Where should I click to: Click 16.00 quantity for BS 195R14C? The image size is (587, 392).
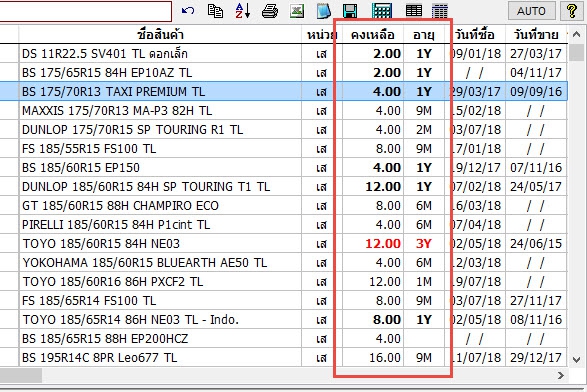click(x=385, y=358)
